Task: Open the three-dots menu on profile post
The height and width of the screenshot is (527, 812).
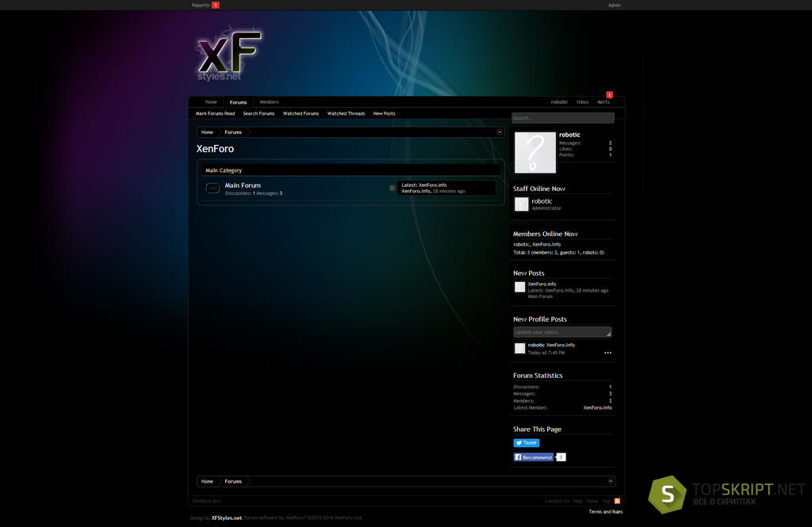Action: point(607,353)
